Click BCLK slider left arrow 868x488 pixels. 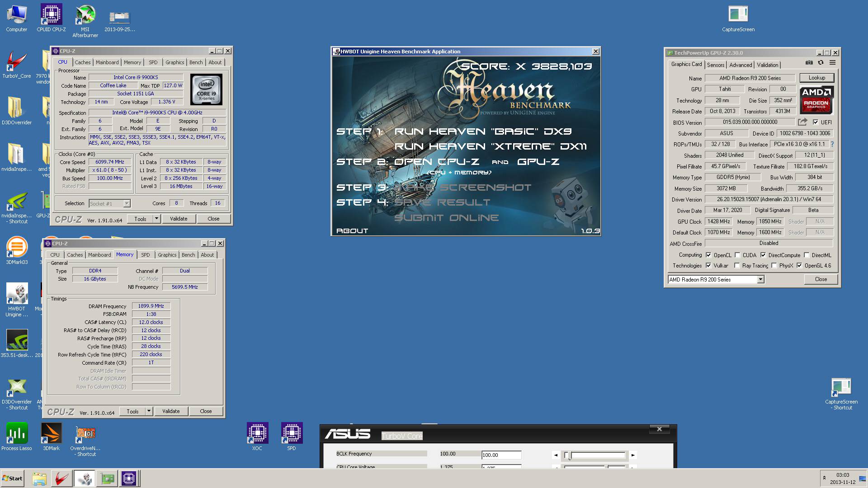(x=556, y=455)
